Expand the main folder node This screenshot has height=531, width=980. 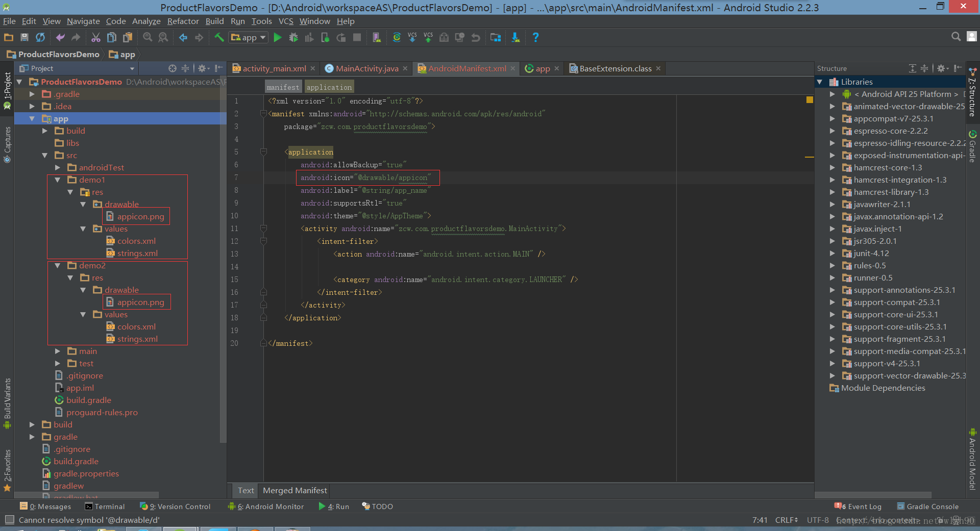click(x=58, y=351)
